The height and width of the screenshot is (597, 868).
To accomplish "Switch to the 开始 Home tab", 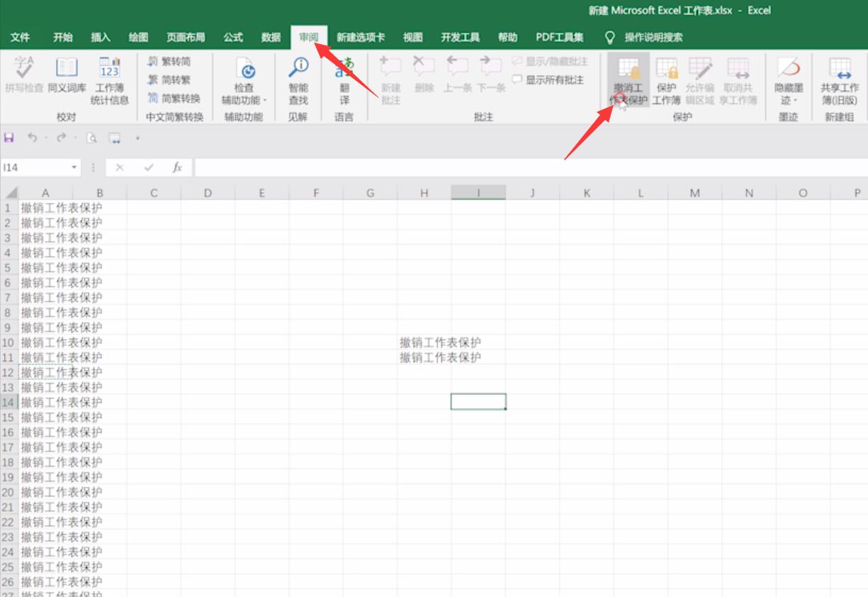I will point(63,37).
